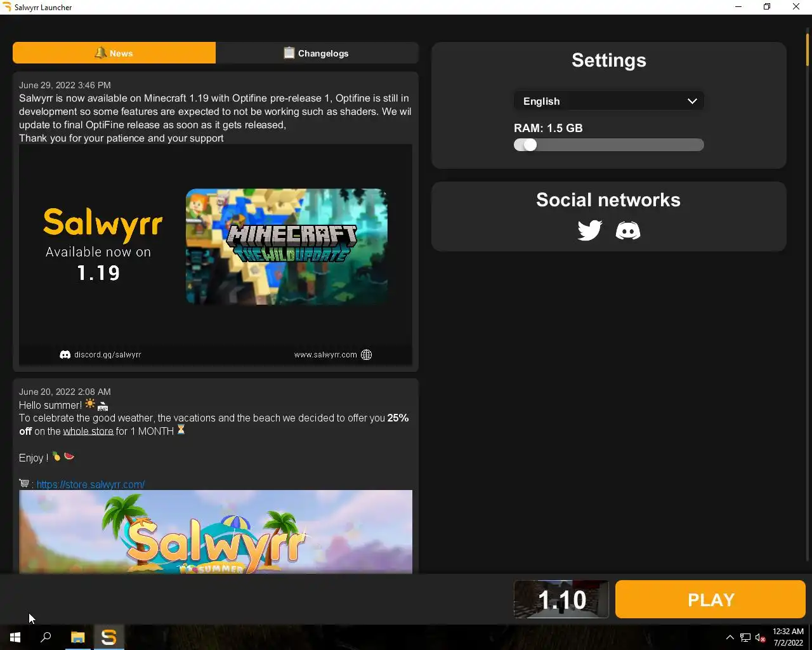Open the English language dropdown

tap(609, 101)
